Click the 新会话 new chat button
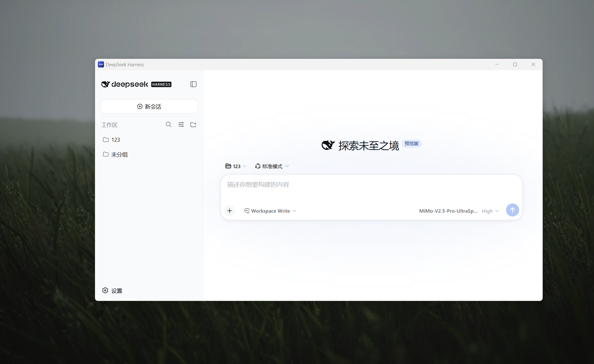The width and height of the screenshot is (594, 364). tap(149, 106)
